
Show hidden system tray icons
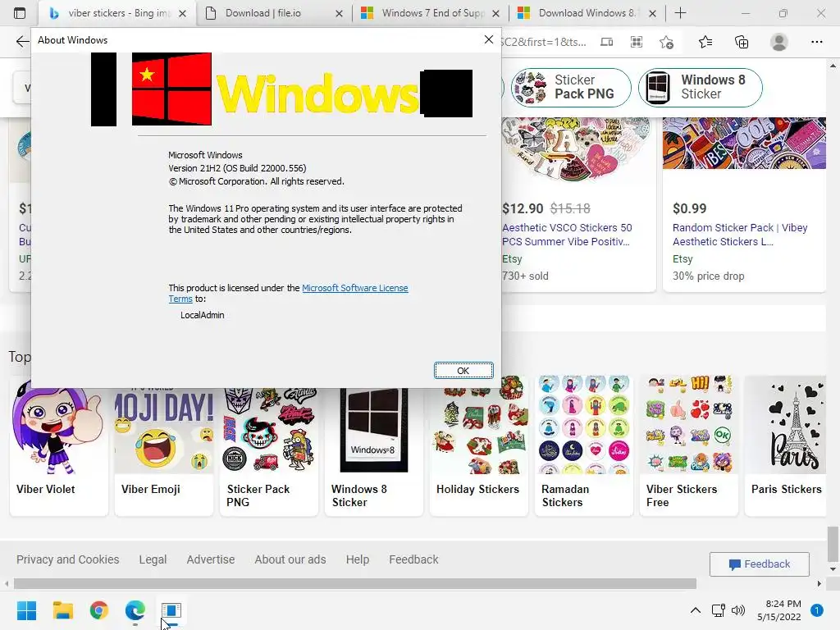click(x=696, y=610)
